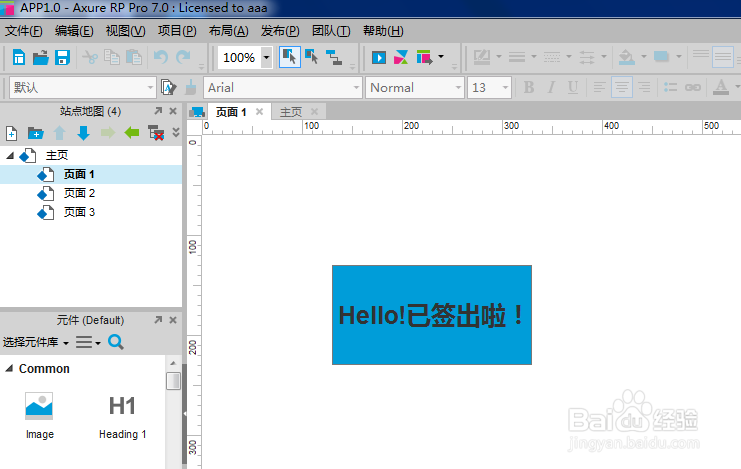Open the 帮助(H) menu
The image size is (741, 469).
coord(383,31)
